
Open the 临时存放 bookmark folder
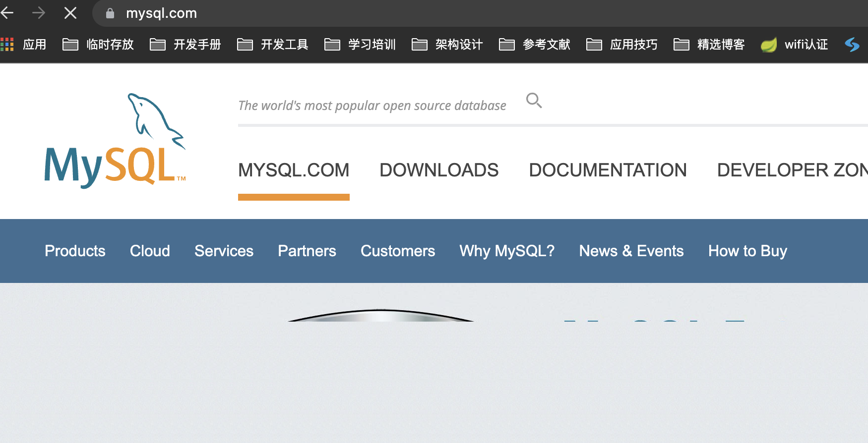tap(98, 45)
